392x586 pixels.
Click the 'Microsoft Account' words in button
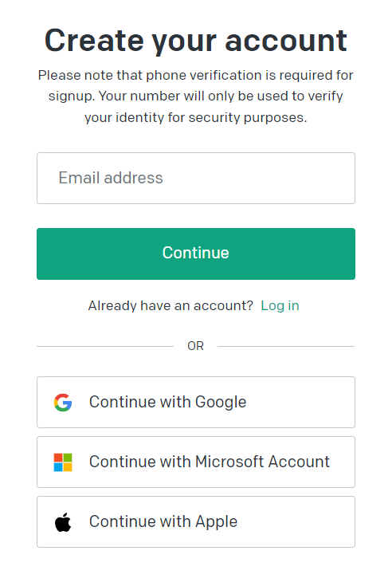click(x=262, y=462)
